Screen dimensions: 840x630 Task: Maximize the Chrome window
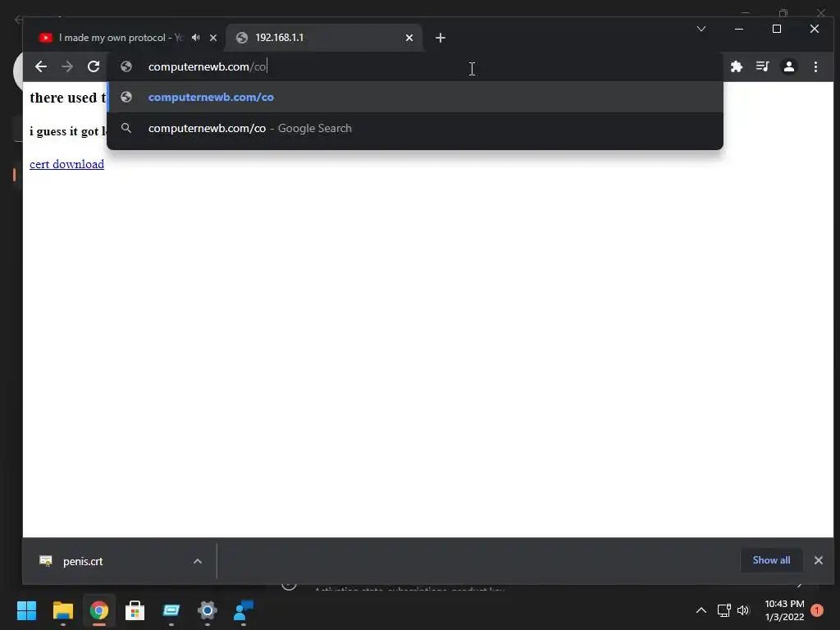[777, 29]
